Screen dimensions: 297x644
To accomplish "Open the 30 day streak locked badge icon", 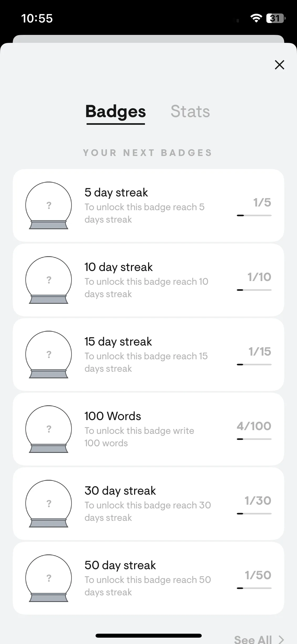I will pos(49,504).
